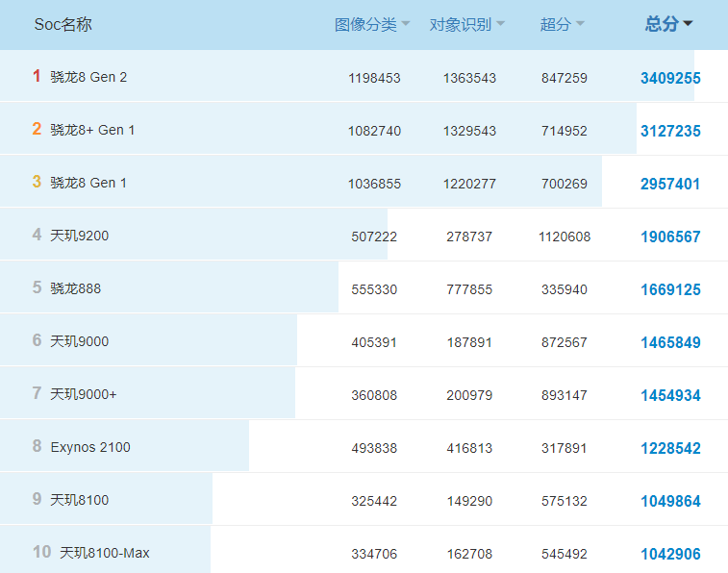Click total score 3409255
The height and width of the screenshot is (573, 728).
670,78
